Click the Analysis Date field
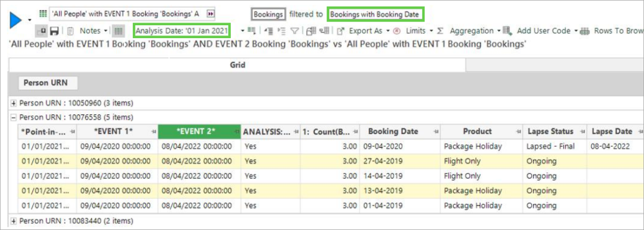Image resolution: width=644 pixels, height=230 pixels. (182, 31)
